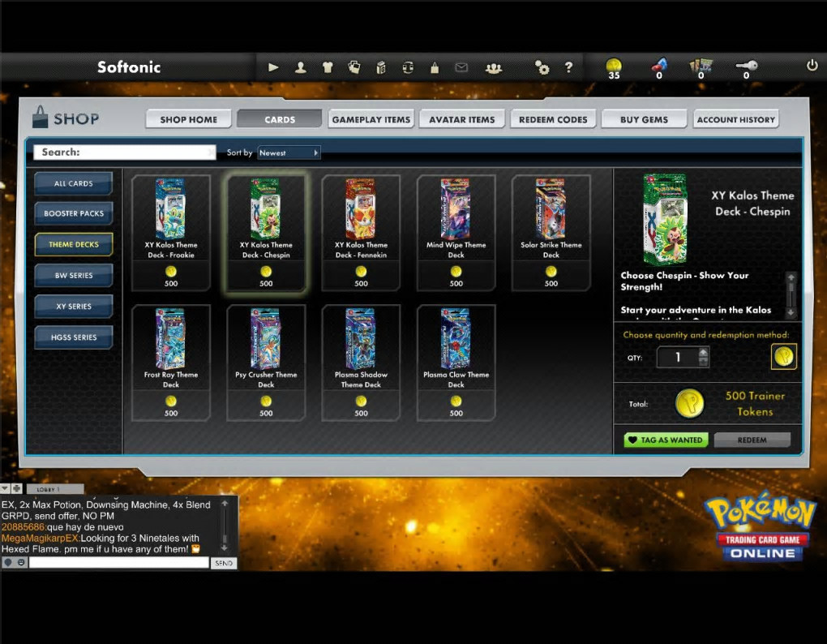Switch to Avatar Items tab
Image resolution: width=827 pixels, height=644 pixels.
[462, 119]
